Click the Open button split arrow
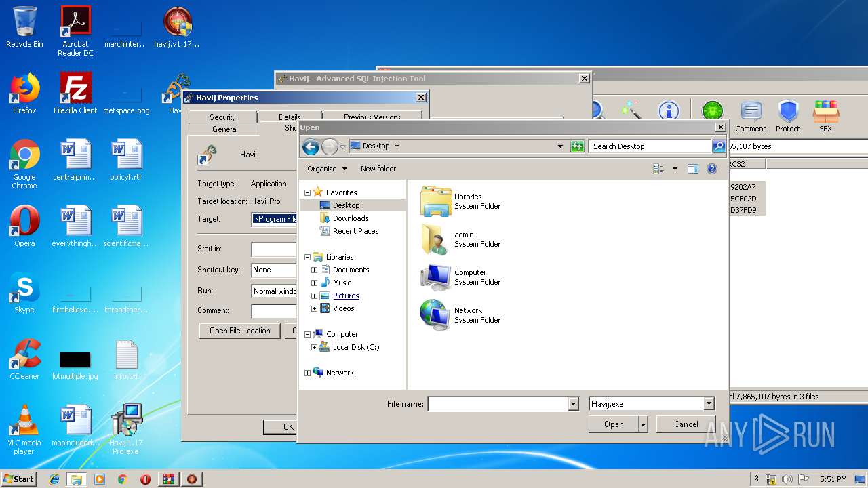The image size is (868, 488). pyautogui.click(x=643, y=424)
